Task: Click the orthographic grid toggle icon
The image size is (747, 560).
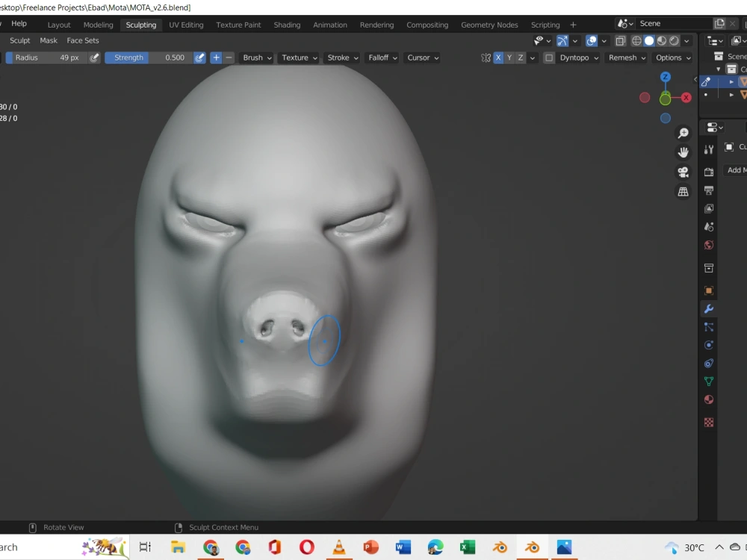Action: click(x=683, y=191)
